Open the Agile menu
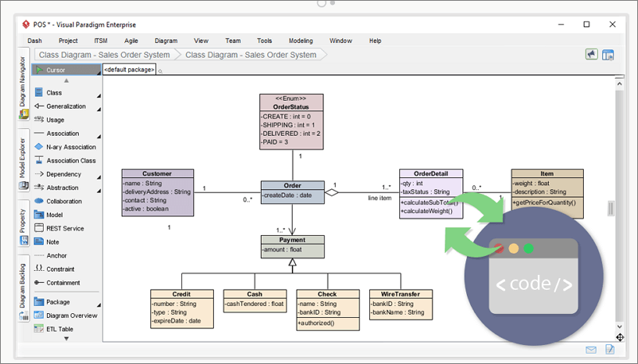638x364 pixels. (131, 41)
